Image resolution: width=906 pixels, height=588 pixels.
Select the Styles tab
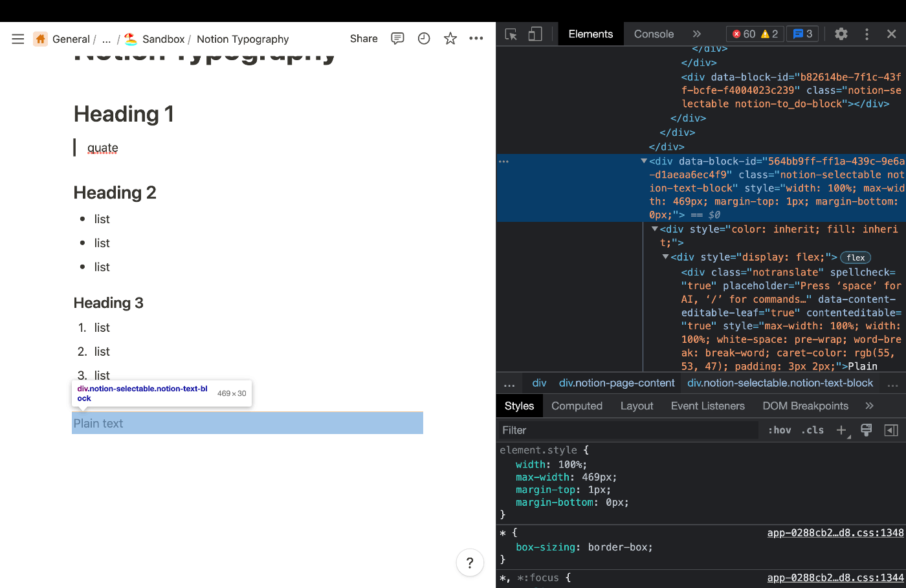(x=519, y=406)
